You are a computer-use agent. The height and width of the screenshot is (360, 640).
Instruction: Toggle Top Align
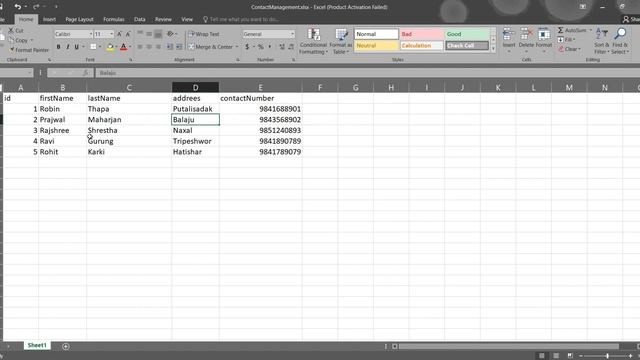click(x=140, y=34)
